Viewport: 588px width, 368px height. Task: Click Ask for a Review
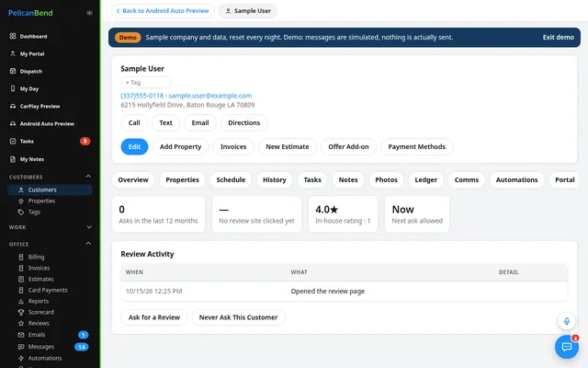click(x=154, y=317)
